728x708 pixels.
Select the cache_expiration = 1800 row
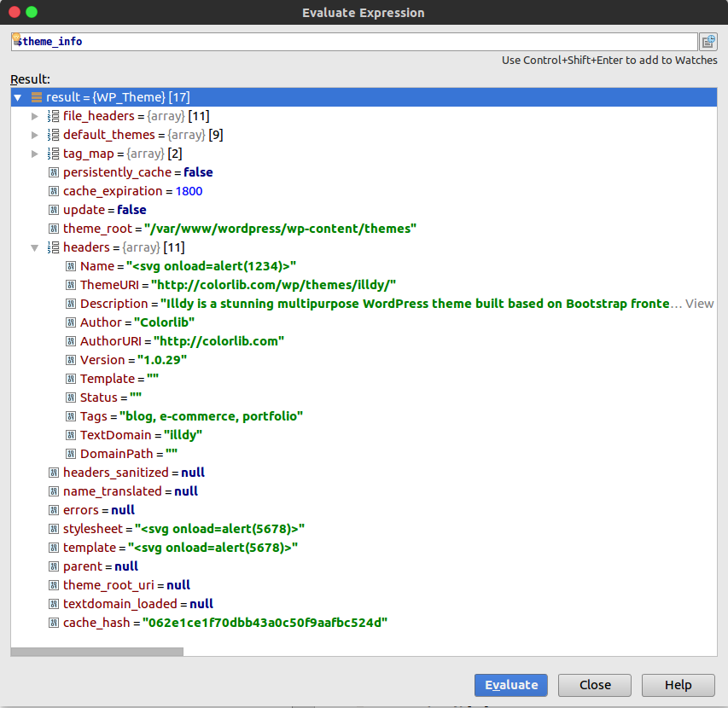point(364,191)
